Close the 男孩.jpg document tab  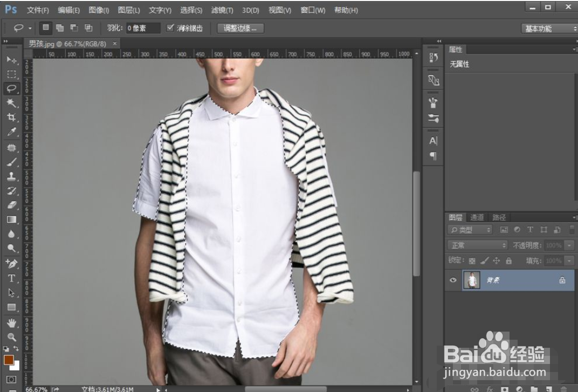(x=115, y=44)
